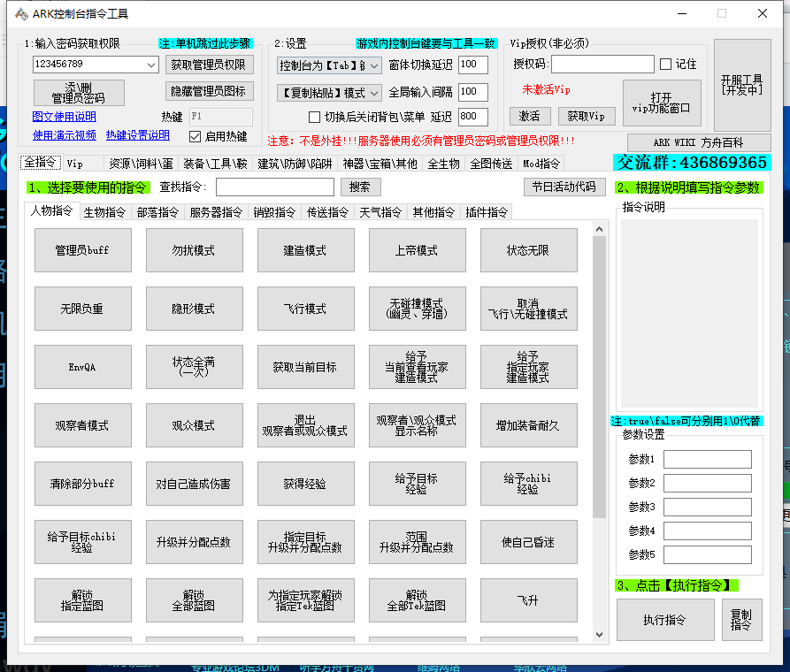Open the admin password 123456789 dropdown
The width and height of the screenshot is (790, 672).
pos(150,65)
